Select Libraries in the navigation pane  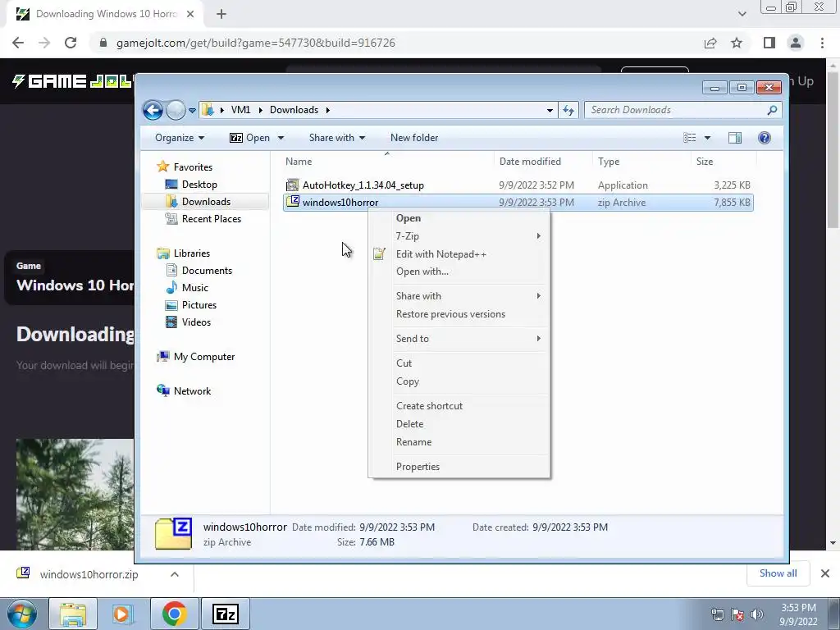pos(191,253)
